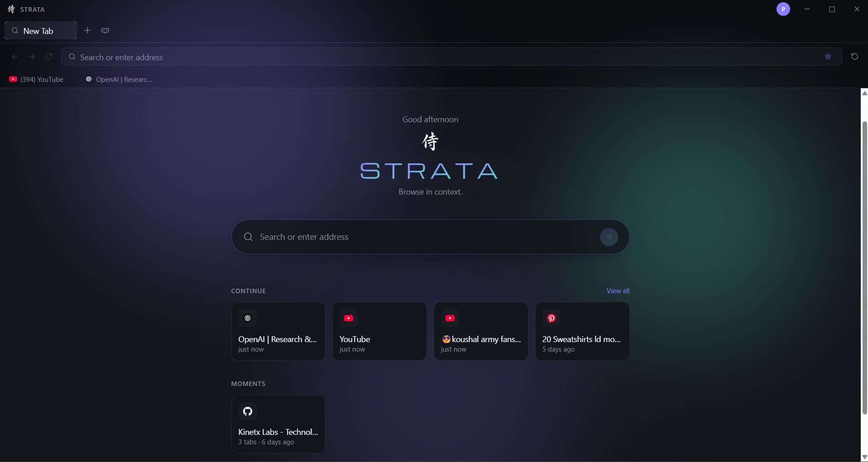Click the YouTube icon on koushal army card
Viewport: 868px width, 462px height.
(450, 318)
